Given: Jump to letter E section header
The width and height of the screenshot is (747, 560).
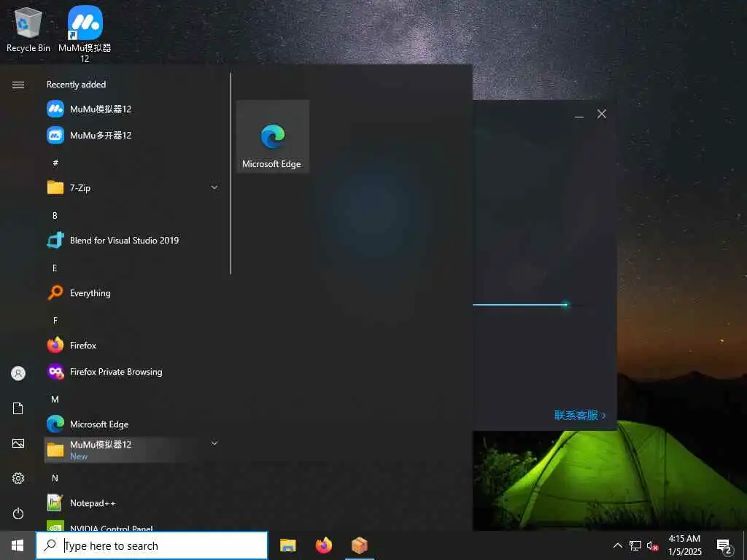Looking at the screenshot, I should click(55, 268).
